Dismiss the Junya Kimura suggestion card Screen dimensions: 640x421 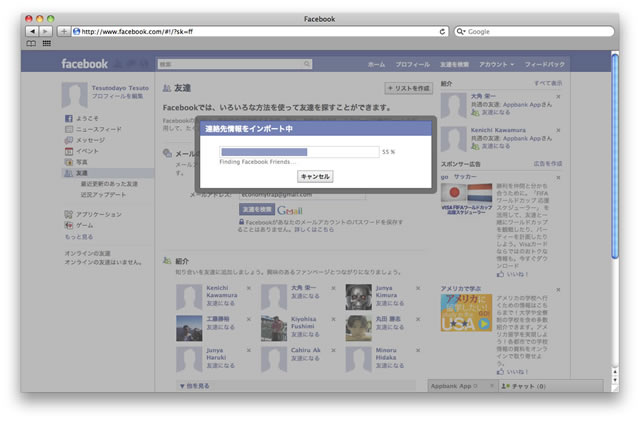click(418, 288)
